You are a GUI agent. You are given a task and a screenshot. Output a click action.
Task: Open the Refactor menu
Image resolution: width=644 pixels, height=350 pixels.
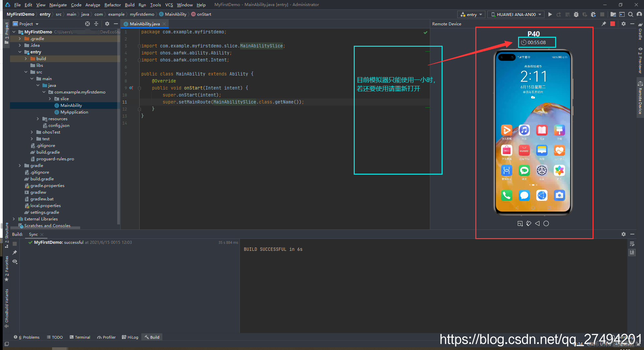(x=113, y=5)
